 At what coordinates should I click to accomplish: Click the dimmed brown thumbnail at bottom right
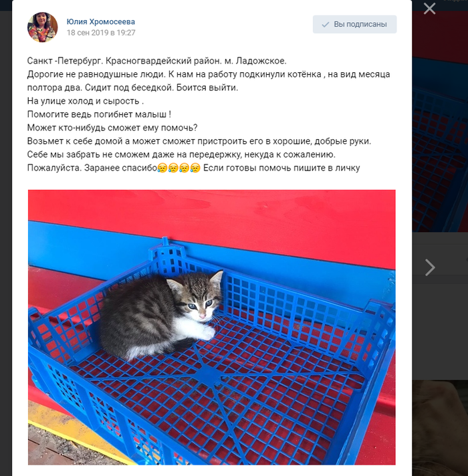click(440, 428)
